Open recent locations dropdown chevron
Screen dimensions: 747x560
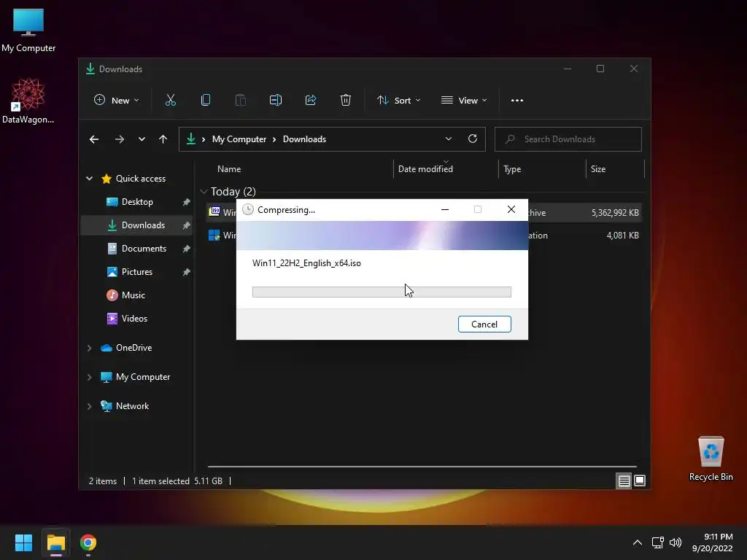tap(142, 139)
